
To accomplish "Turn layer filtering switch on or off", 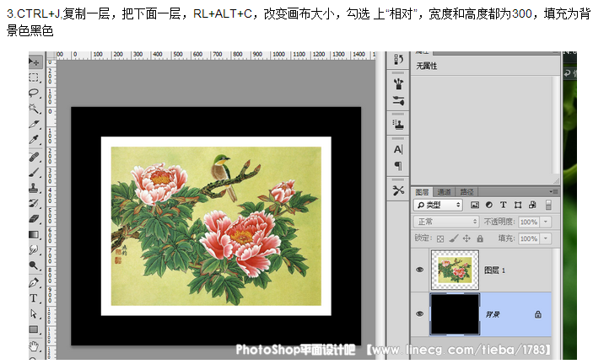I will pos(548,205).
